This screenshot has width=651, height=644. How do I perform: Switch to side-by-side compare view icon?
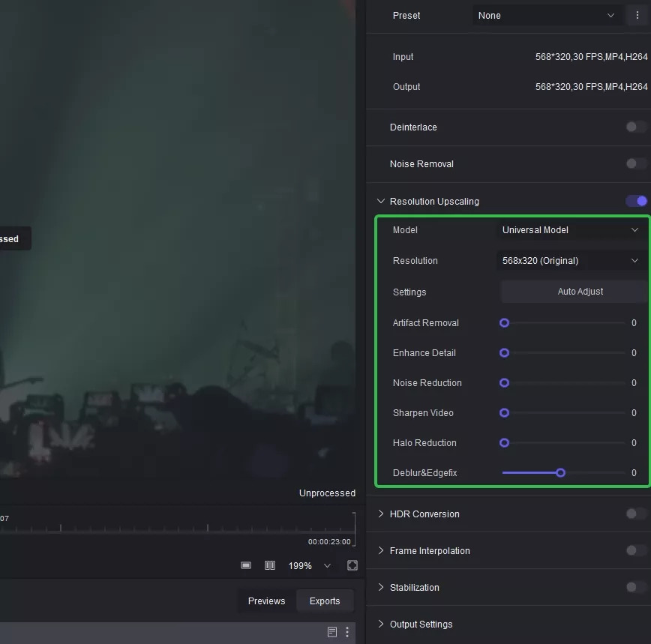point(270,565)
